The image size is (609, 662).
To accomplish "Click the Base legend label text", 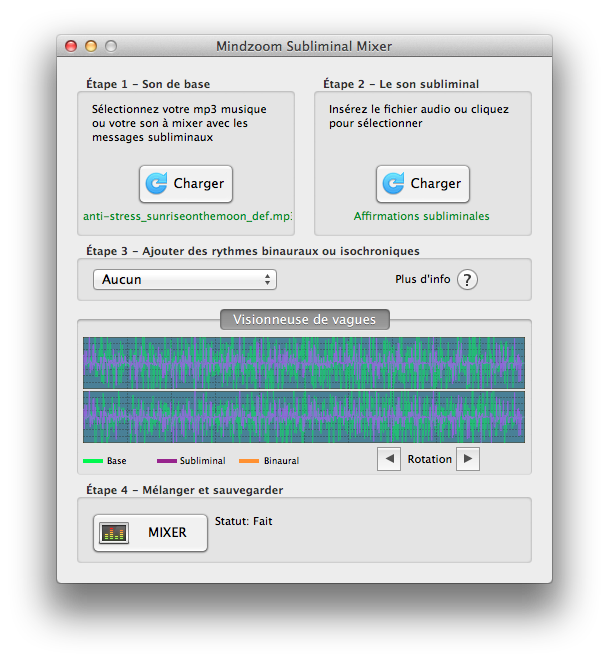I will (117, 461).
